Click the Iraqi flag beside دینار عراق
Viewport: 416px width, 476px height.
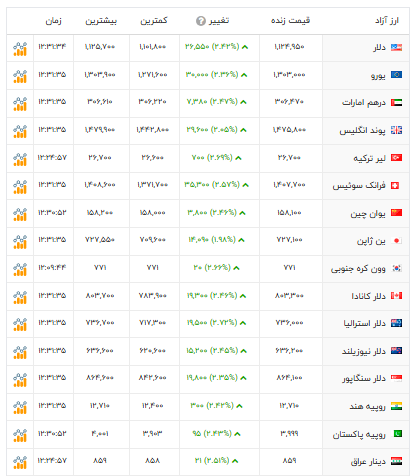pyautogui.click(x=396, y=461)
